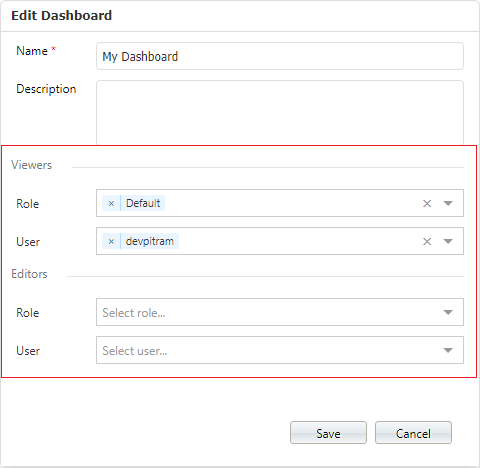Select the Default role chip label
Image resolution: width=480 pixels, height=468 pixels.
(143, 203)
